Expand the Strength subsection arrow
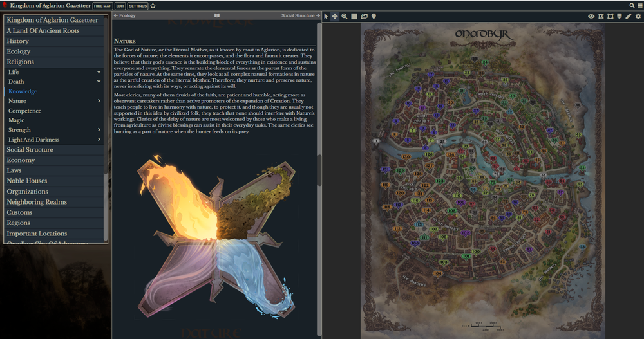 (99, 130)
